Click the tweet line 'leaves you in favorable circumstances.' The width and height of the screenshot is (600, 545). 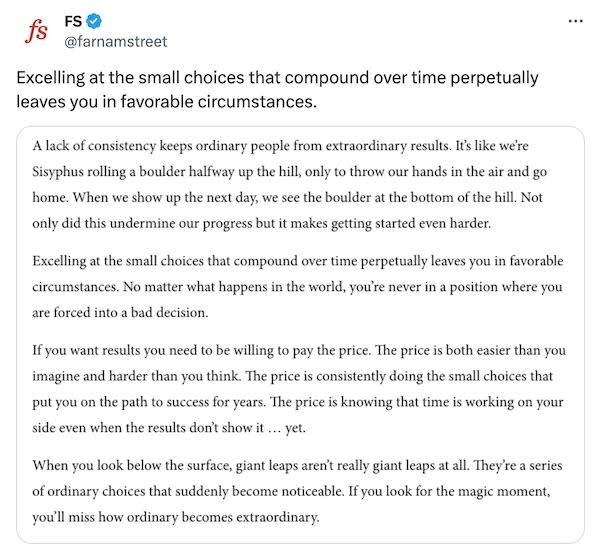click(166, 102)
